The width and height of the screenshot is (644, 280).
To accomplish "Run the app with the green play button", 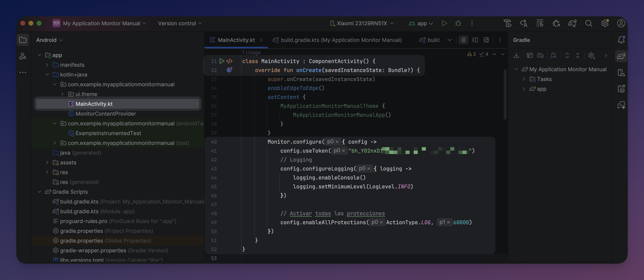I will 444,23.
